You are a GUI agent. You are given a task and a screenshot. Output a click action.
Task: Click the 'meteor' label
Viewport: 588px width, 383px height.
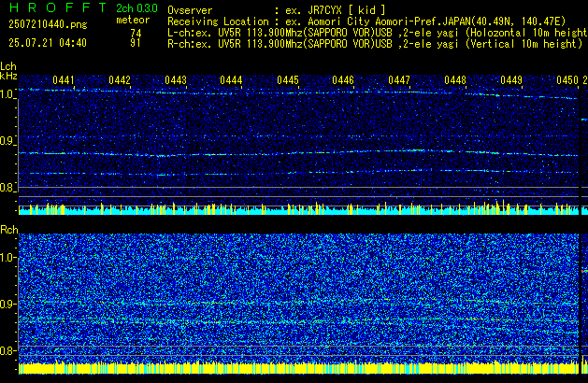(133, 20)
